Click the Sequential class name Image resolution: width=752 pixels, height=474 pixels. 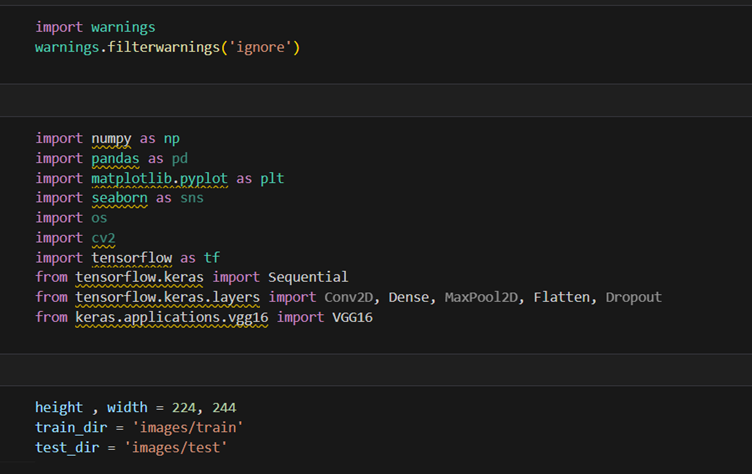pos(307,277)
